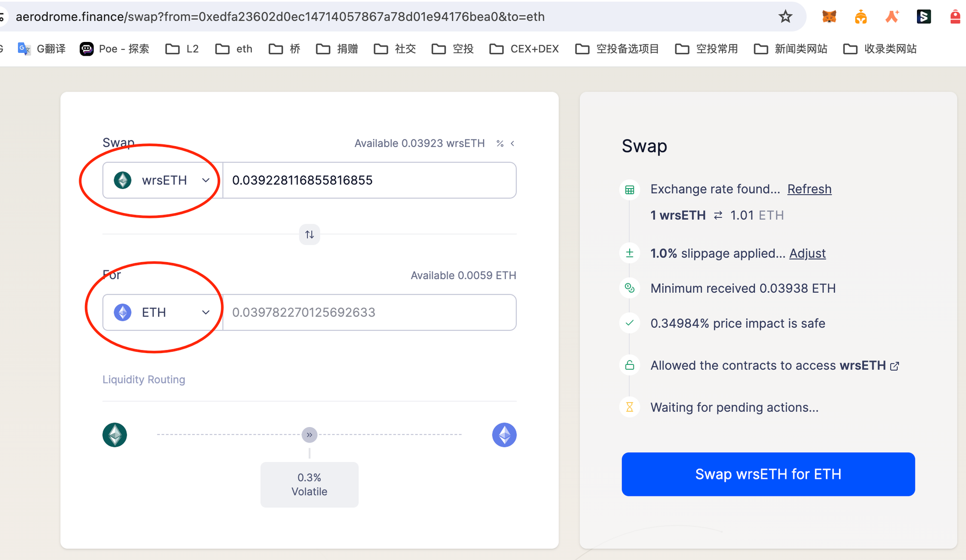Click the exchange rate calculator icon
The height and width of the screenshot is (560, 966).
point(629,189)
